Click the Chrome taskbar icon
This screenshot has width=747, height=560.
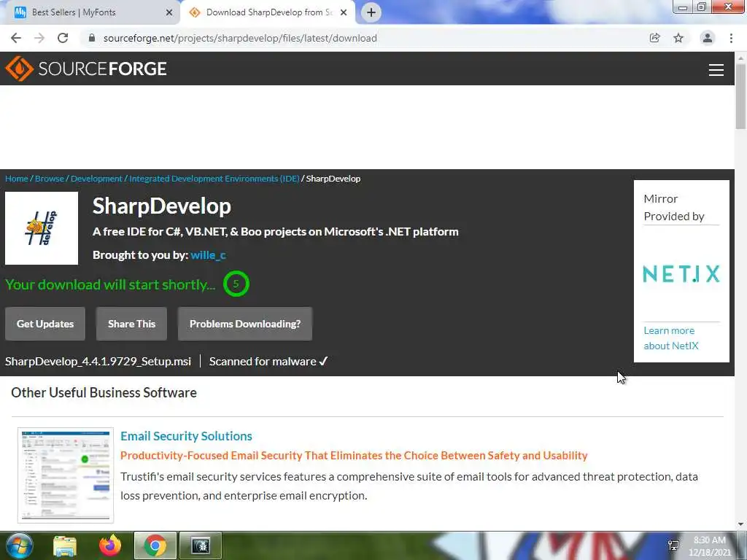coord(155,546)
